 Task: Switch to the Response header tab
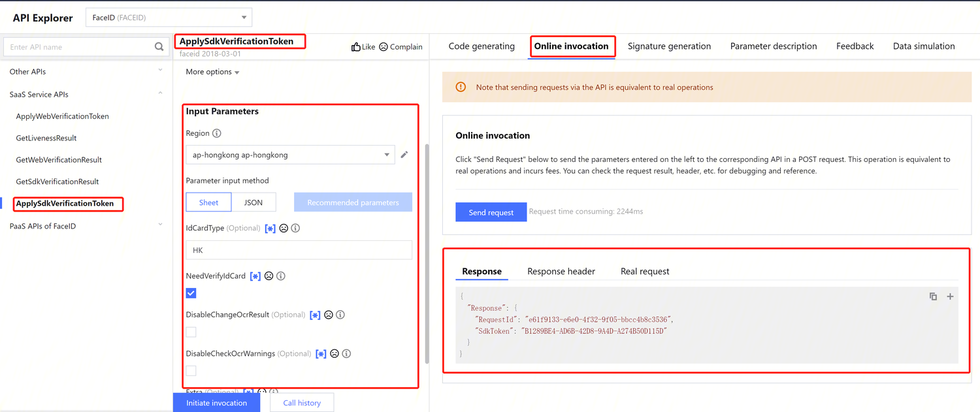click(x=561, y=271)
